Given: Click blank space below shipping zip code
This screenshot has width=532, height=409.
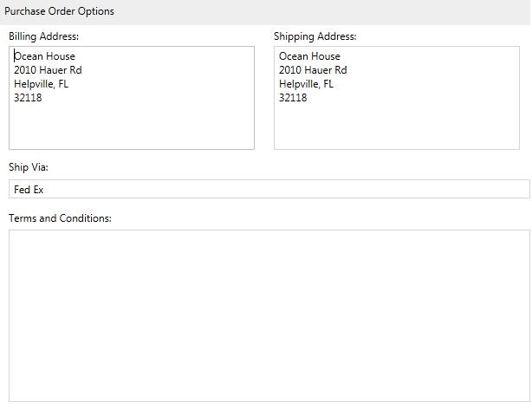Looking at the screenshot, I should point(397,127).
